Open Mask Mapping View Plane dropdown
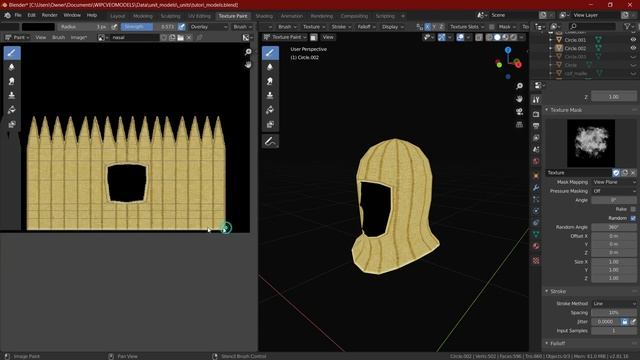This screenshot has width=640, height=360. pyautogui.click(x=613, y=182)
